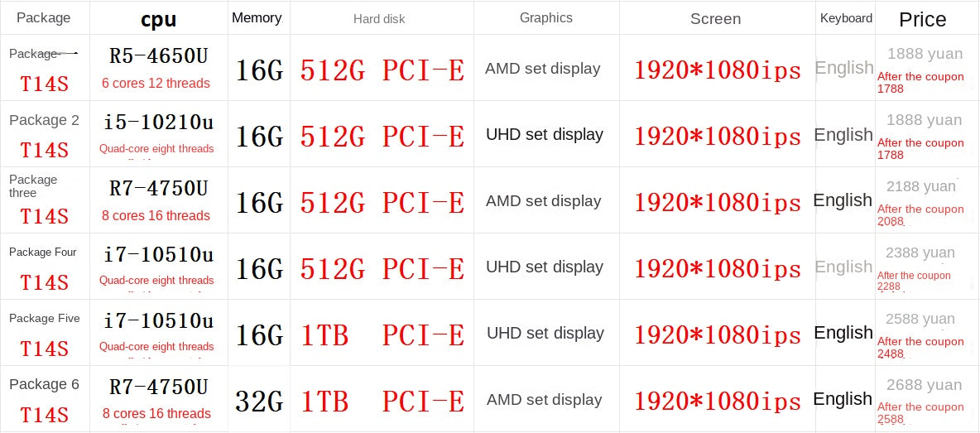Click the 2188 yuan price

coord(920,186)
